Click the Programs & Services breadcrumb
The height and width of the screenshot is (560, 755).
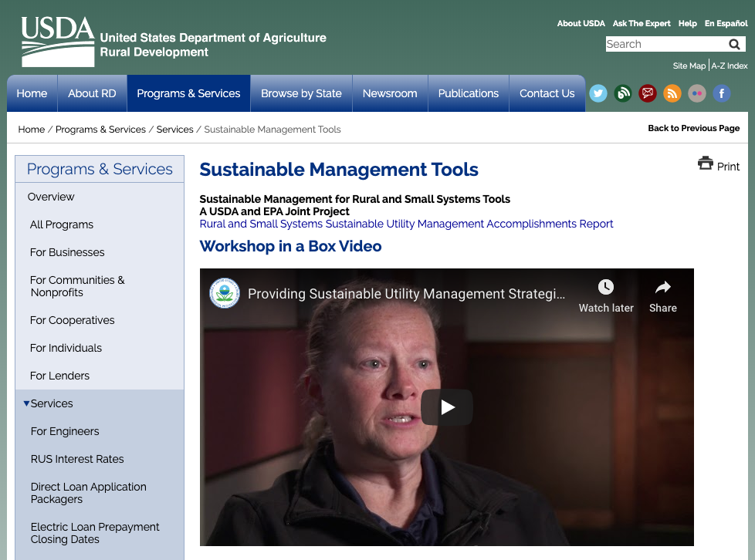100,130
